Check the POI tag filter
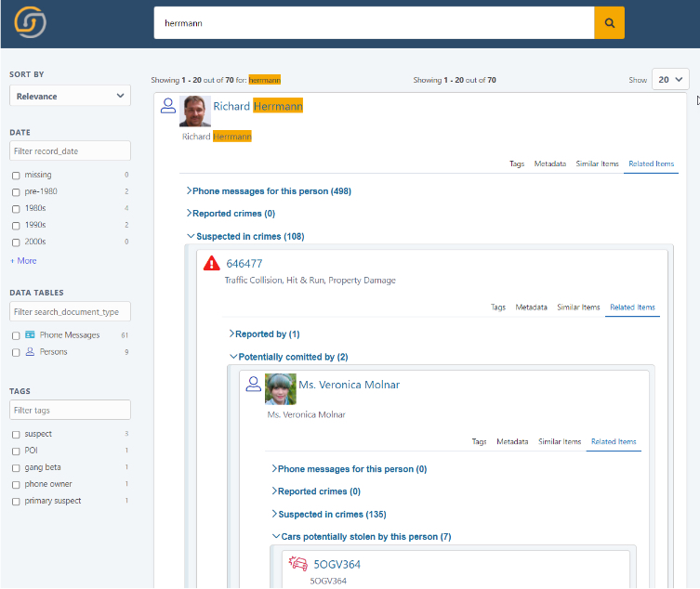Screen dimensions: 700x589 (16, 452)
